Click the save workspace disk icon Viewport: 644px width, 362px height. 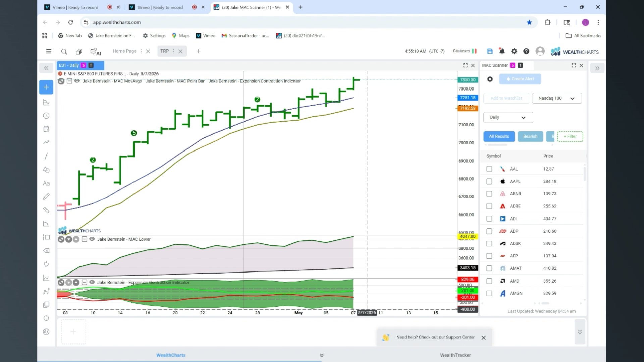pos(490,51)
